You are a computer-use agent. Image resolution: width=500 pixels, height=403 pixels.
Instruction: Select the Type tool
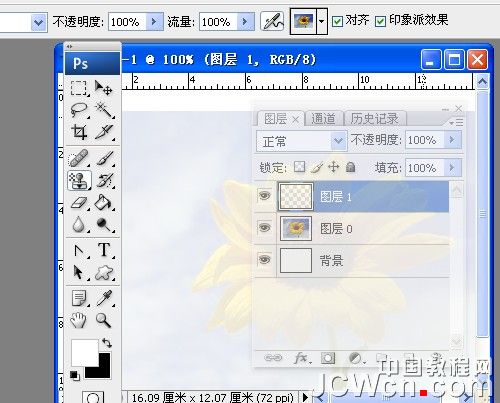pyautogui.click(x=104, y=250)
